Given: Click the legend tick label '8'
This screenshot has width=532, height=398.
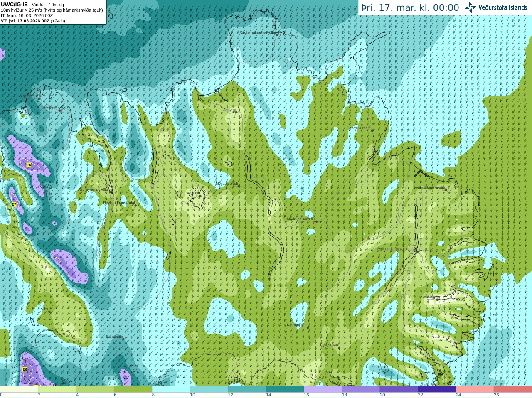Looking at the screenshot, I should pos(153,395).
